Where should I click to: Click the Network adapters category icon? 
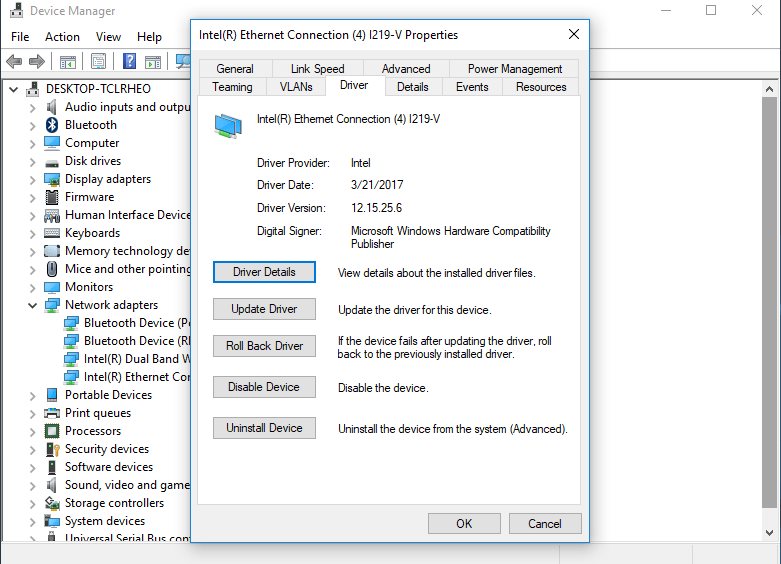(x=52, y=305)
